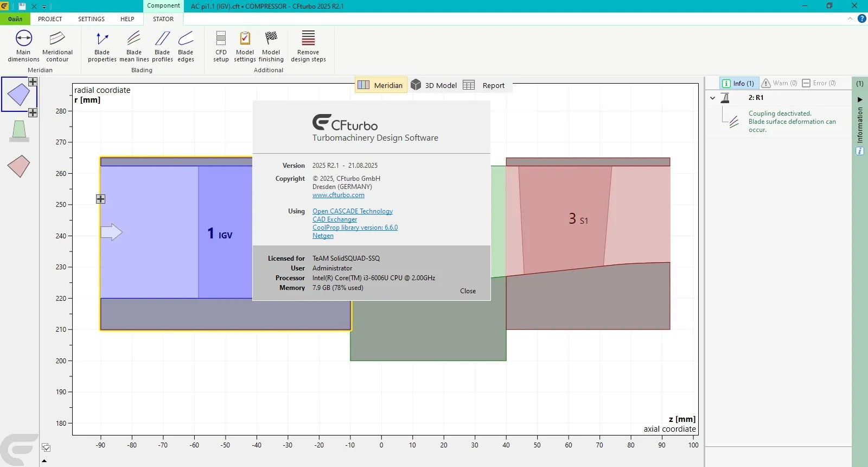This screenshot has height=467, width=868.
Task: Add component after the IGV thumbnail
Action: click(x=33, y=112)
